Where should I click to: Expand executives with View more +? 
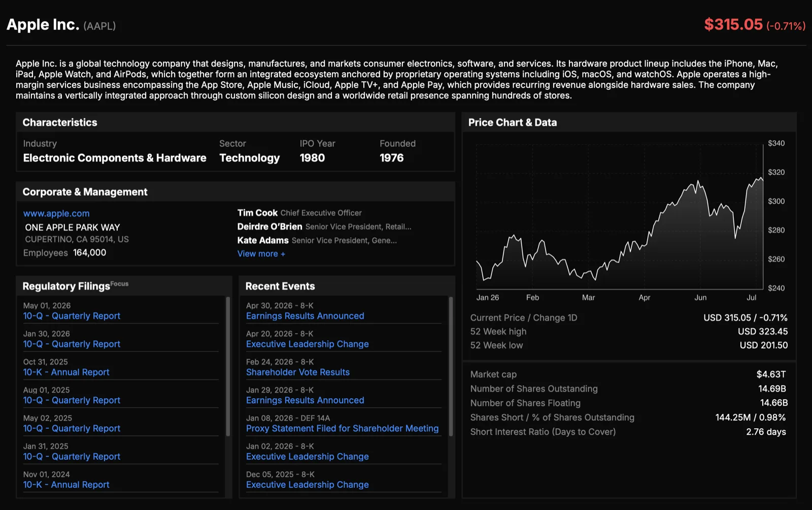(261, 253)
